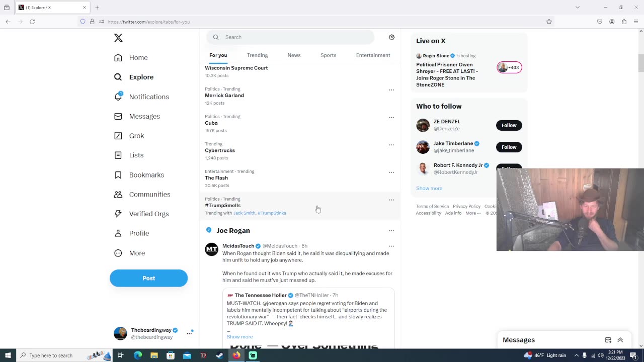Screen dimensions: 644x362
Task: Bookmark this page with the star
Action: coord(549,22)
